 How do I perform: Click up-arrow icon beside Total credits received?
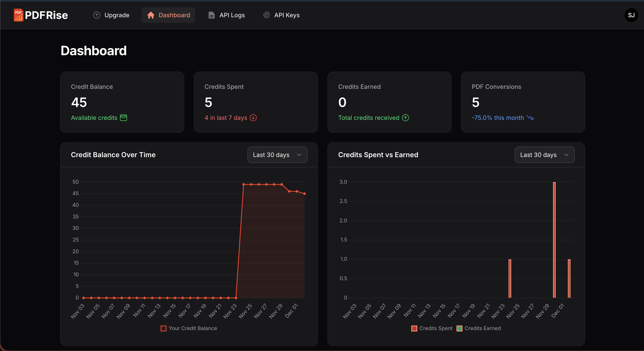[x=405, y=118]
